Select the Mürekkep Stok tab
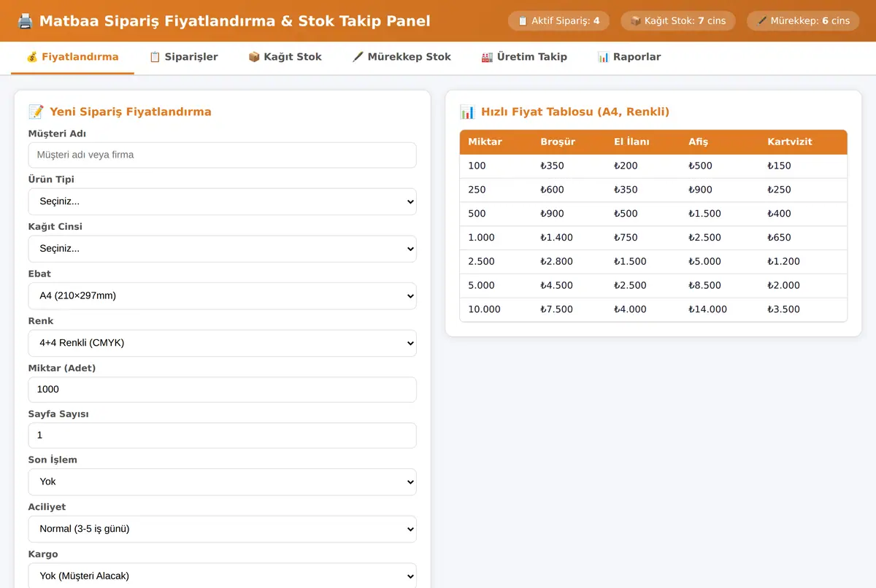Viewport: 876px width, 588px height. click(x=401, y=57)
